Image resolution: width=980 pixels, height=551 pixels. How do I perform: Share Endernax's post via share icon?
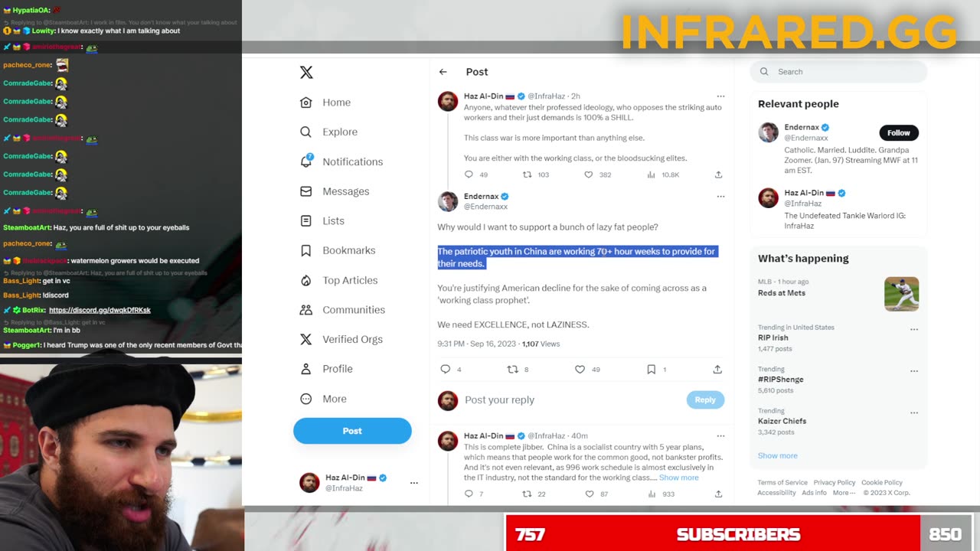point(717,370)
